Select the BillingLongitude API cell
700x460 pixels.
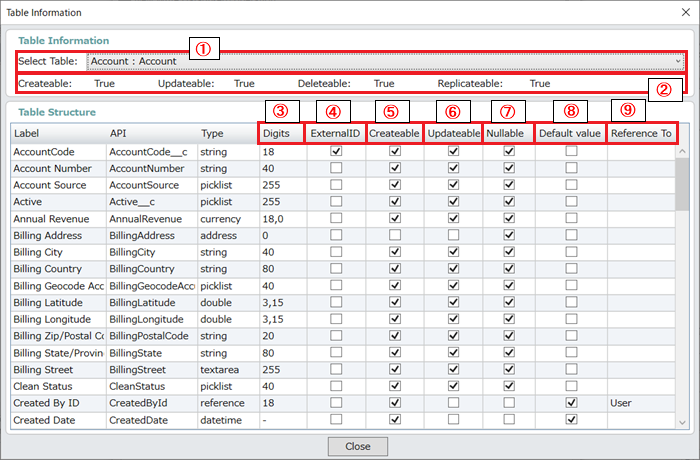coord(152,319)
